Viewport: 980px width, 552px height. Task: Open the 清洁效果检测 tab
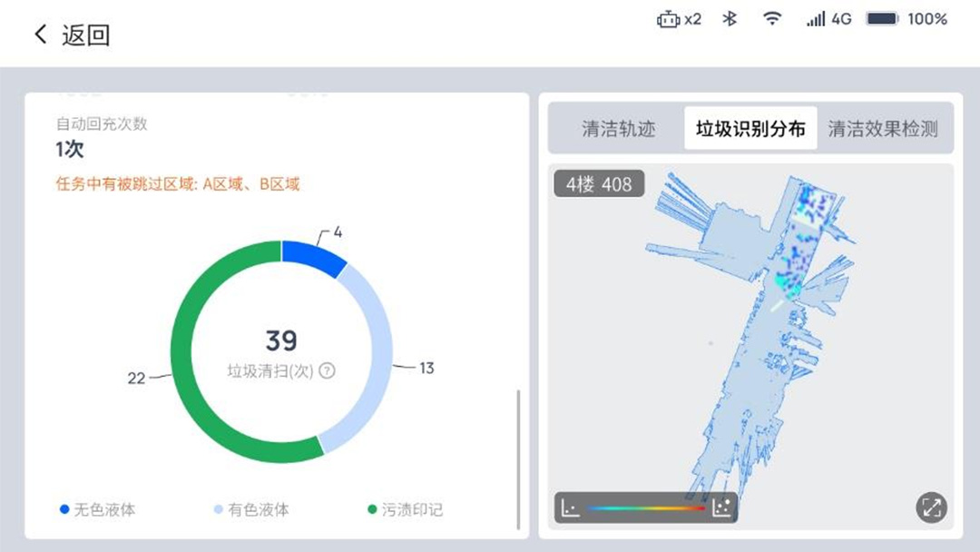[883, 129]
